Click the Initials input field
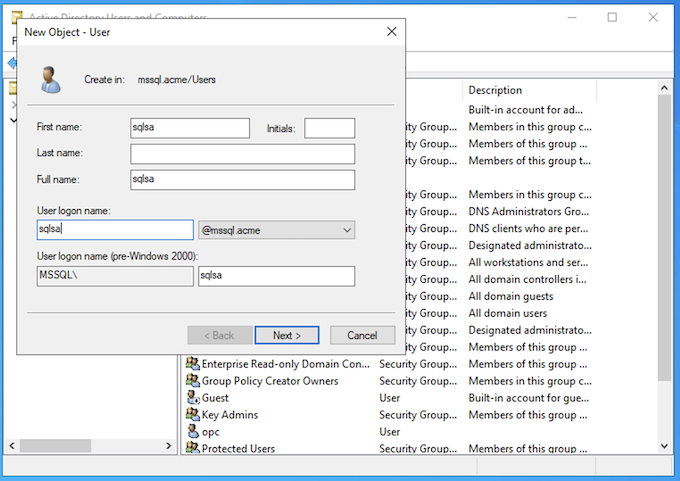Viewport: 680px width, 481px height. click(x=330, y=128)
